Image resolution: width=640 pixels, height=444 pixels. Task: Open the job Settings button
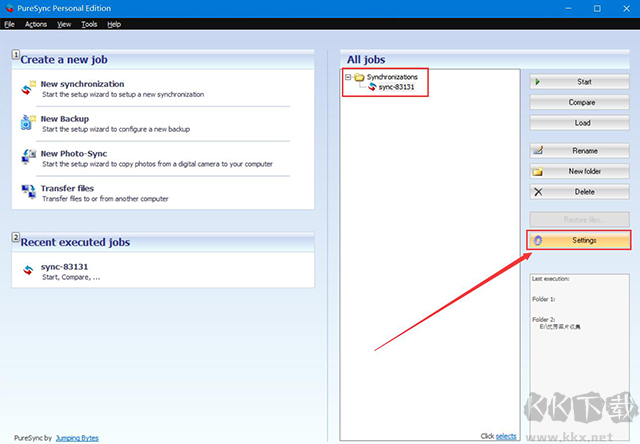pyautogui.click(x=579, y=240)
